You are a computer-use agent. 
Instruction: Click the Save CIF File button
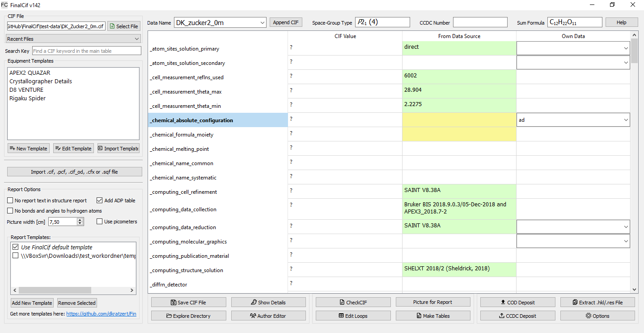[x=188, y=302]
